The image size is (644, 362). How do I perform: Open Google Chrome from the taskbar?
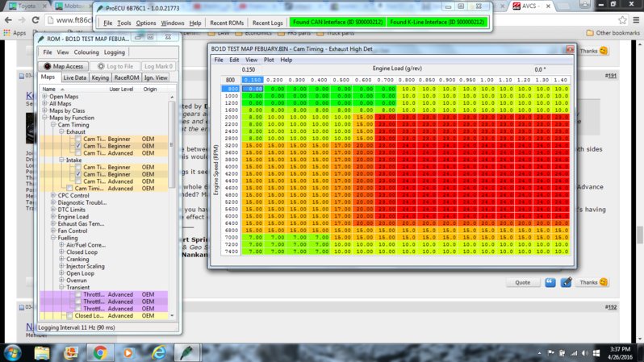point(100,353)
